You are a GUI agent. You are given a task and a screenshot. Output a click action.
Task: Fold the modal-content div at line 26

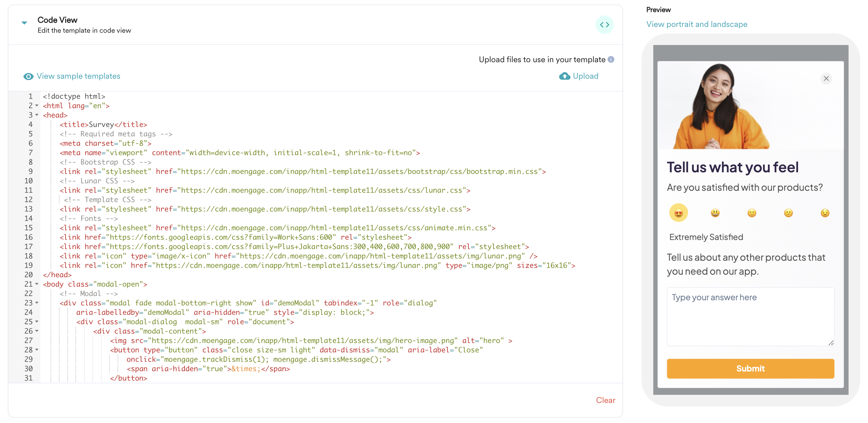37,331
